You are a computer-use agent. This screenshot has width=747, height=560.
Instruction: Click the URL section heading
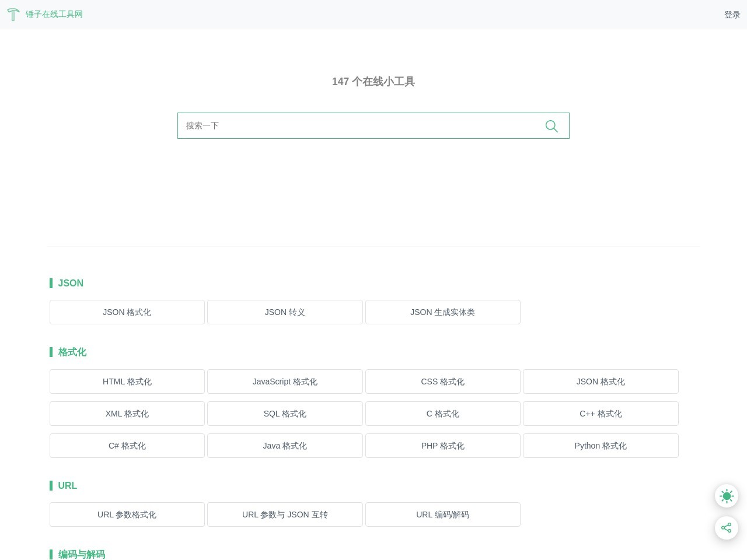tap(68, 485)
